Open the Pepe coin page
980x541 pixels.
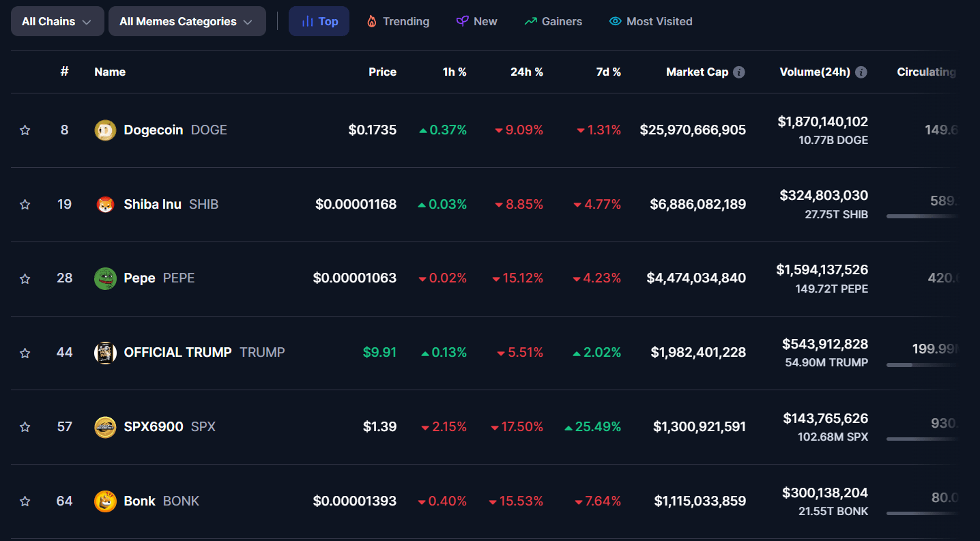tap(139, 278)
